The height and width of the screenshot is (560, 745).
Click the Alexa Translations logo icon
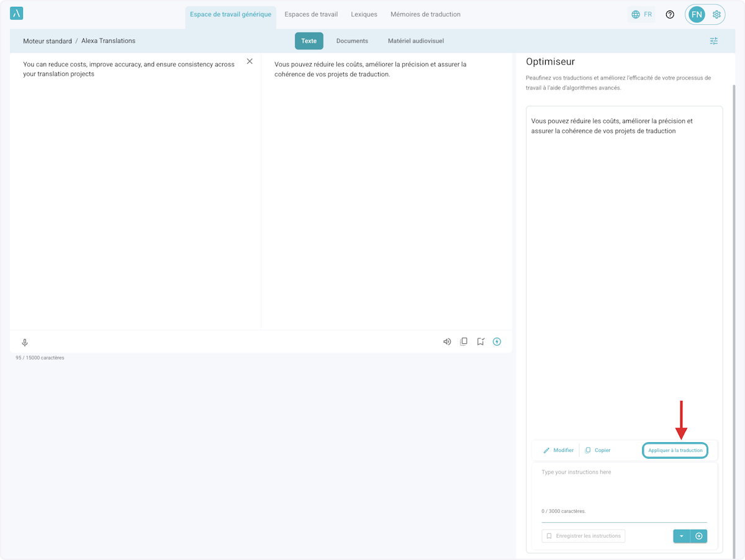pyautogui.click(x=17, y=14)
